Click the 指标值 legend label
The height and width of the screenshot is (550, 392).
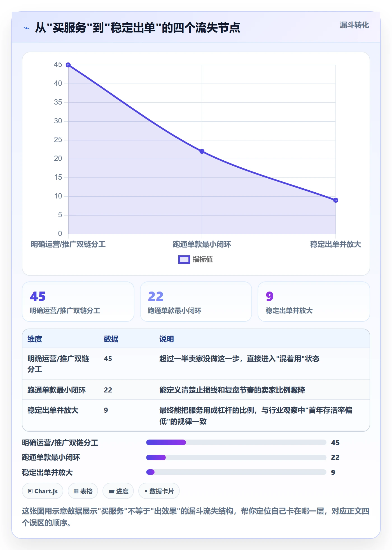[x=203, y=260]
